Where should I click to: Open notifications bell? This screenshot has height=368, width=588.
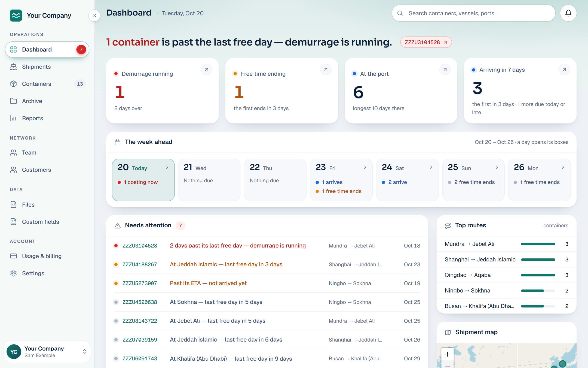pos(568,13)
